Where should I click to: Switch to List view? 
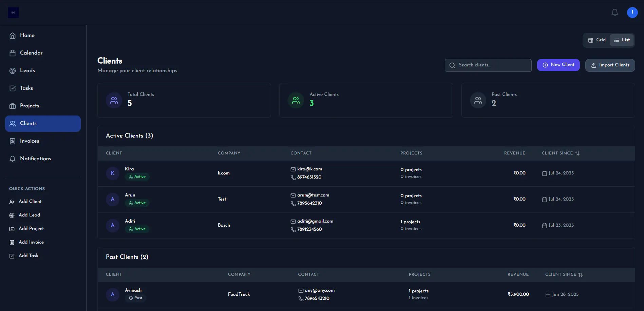pyautogui.click(x=622, y=40)
